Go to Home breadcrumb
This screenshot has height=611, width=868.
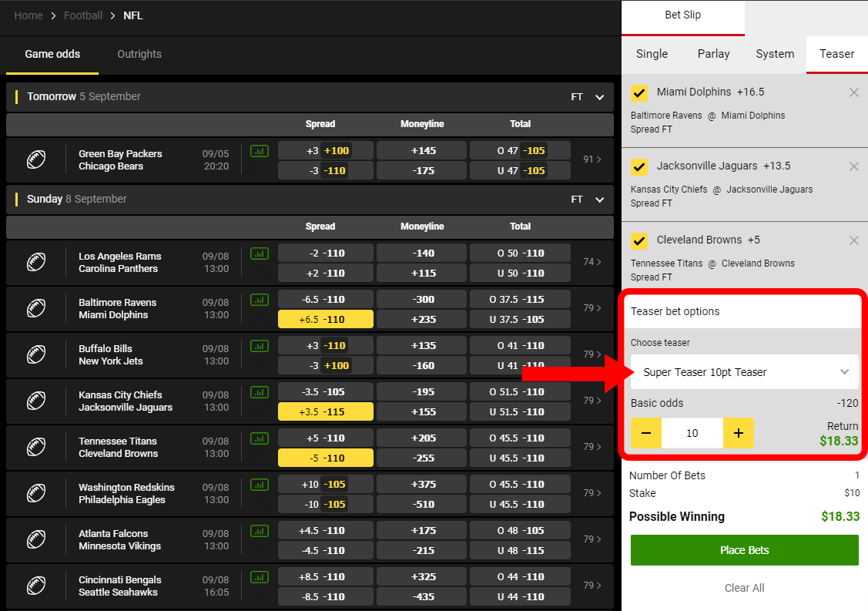click(28, 15)
